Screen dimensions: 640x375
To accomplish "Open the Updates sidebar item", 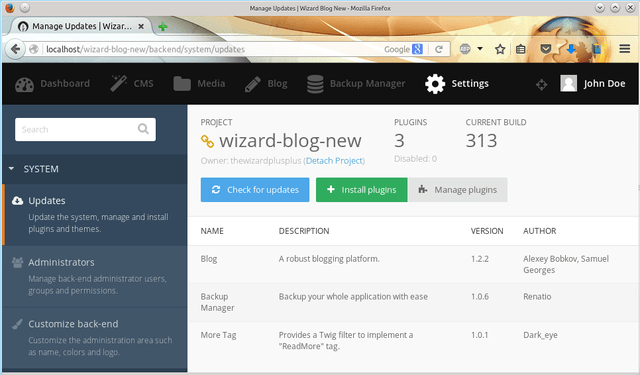I will [96, 215].
